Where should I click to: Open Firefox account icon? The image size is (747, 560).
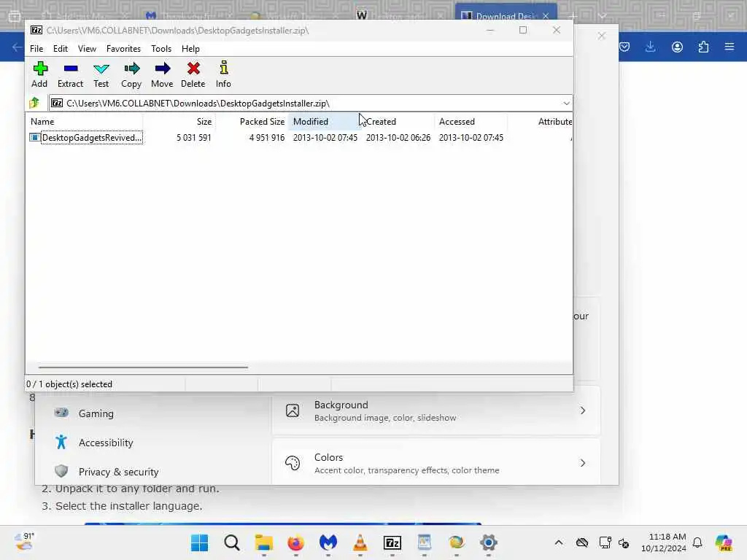tap(677, 47)
